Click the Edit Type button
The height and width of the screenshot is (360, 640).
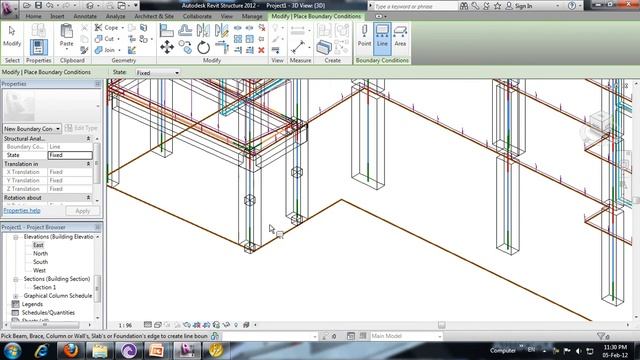click(x=81, y=128)
